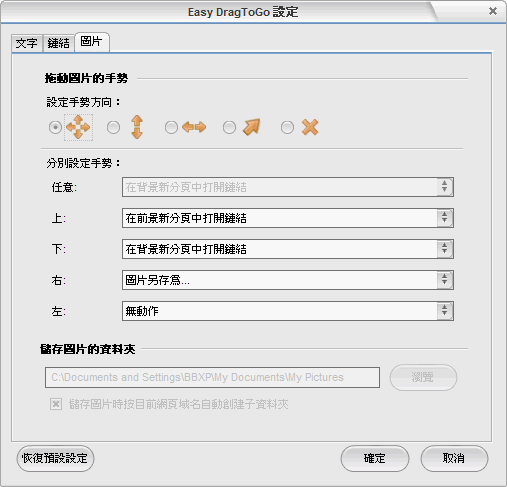Select the any-direction diagonal arrow radio button
The width and height of the screenshot is (507, 487).
229,127
